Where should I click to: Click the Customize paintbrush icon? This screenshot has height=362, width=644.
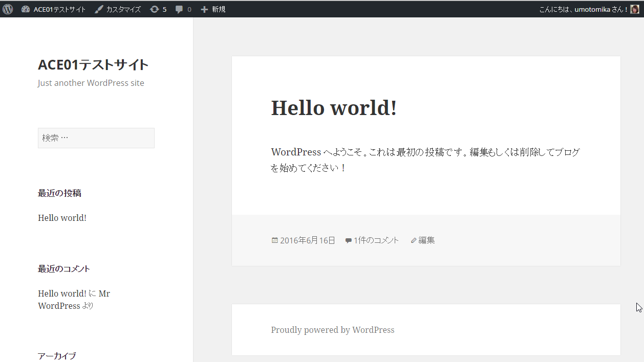(99, 9)
